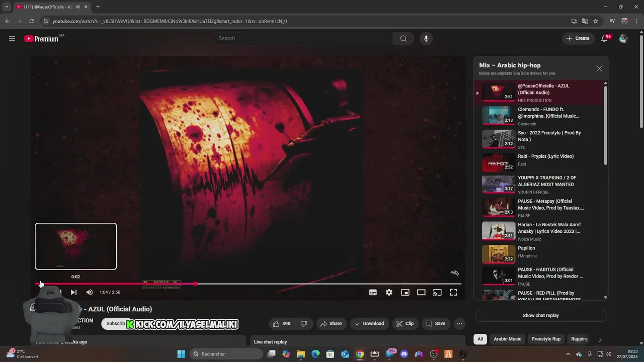Select the Freestyle Rap filter chip
The height and width of the screenshot is (362, 644).
tap(546, 339)
